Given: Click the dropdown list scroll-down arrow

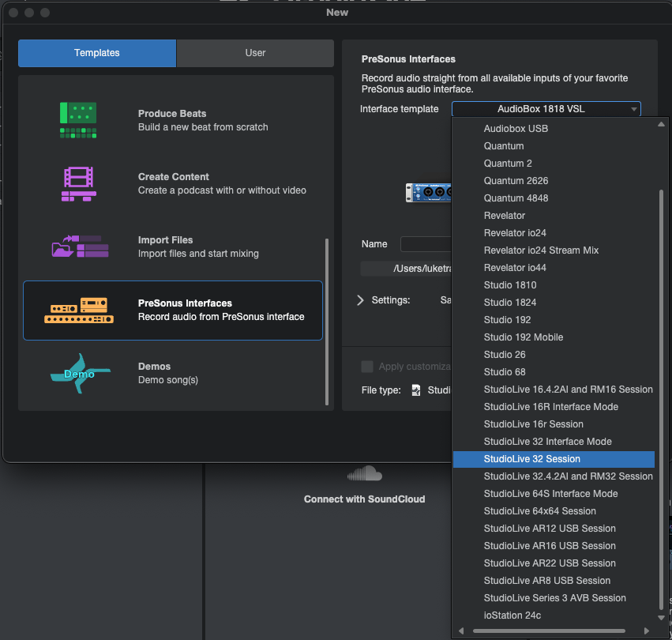Looking at the screenshot, I should click(661, 618).
